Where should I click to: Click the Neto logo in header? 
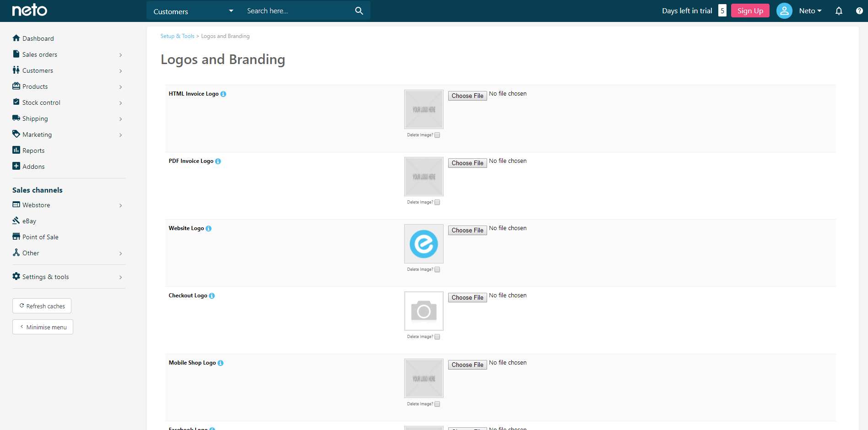[29, 10]
